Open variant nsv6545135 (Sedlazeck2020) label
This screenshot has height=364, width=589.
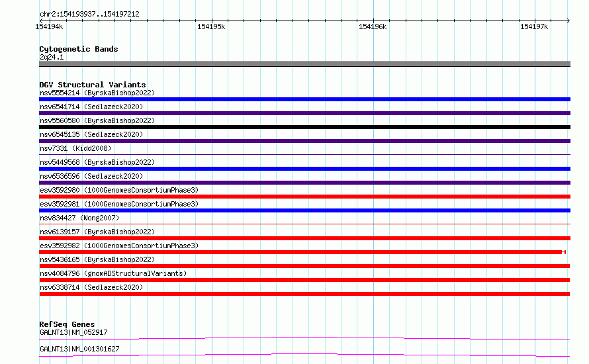click(x=91, y=134)
